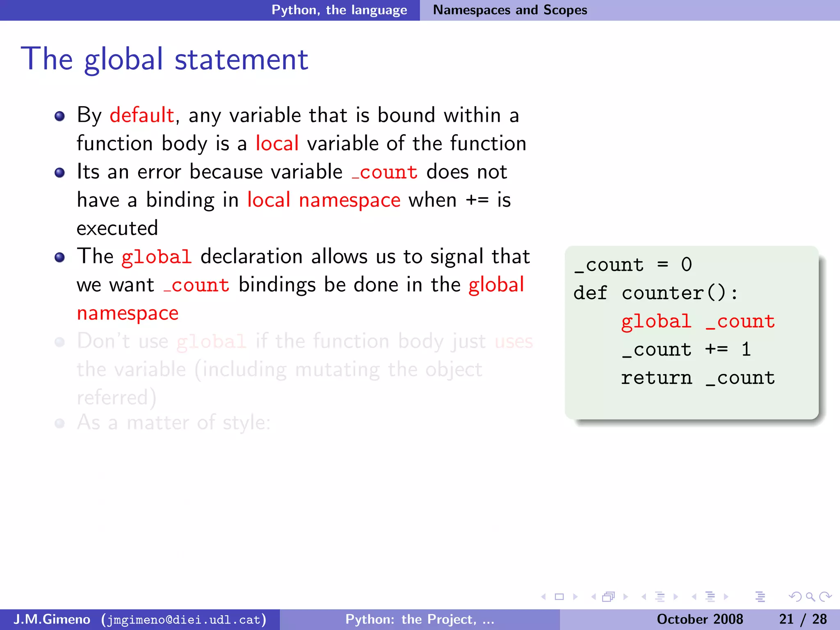The height and width of the screenshot is (630, 840).
Task: Click red code line 'global _count'
Action: (x=698, y=322)
